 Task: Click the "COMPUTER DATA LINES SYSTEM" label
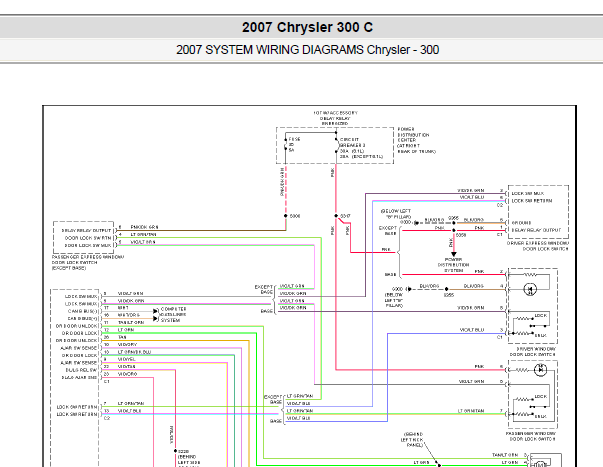pos(173,315)
